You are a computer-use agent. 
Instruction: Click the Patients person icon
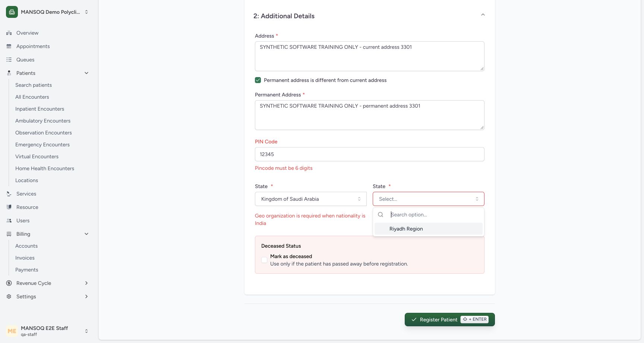tap(9, 73)
